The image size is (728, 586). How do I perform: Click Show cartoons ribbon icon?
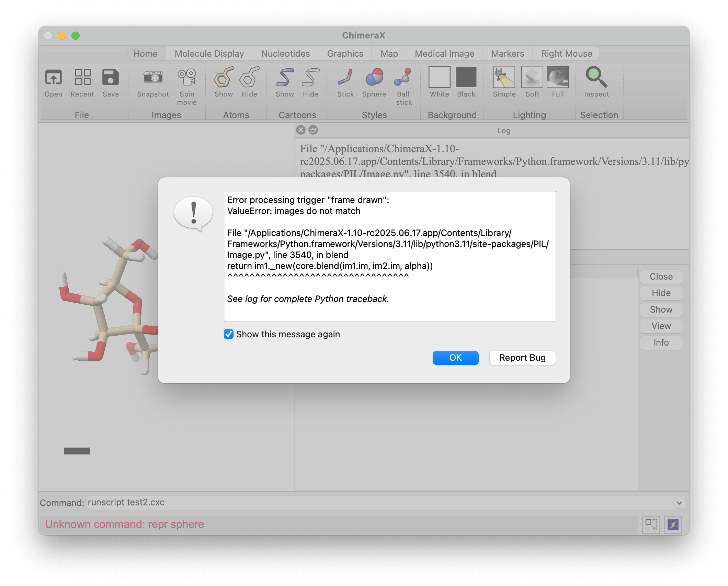(285, 77)
